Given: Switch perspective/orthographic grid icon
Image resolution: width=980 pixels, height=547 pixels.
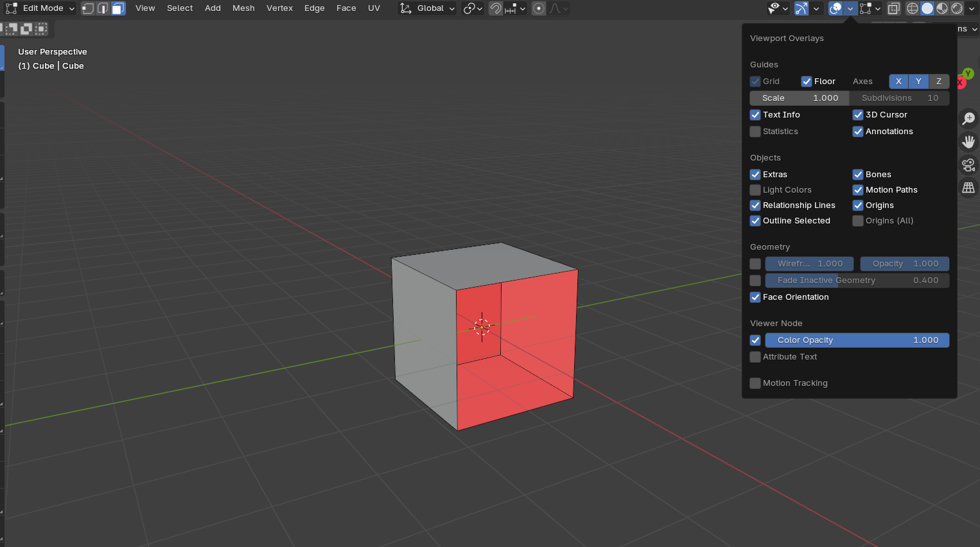Looking at the screenshot, I should click(x=968, y=188).
